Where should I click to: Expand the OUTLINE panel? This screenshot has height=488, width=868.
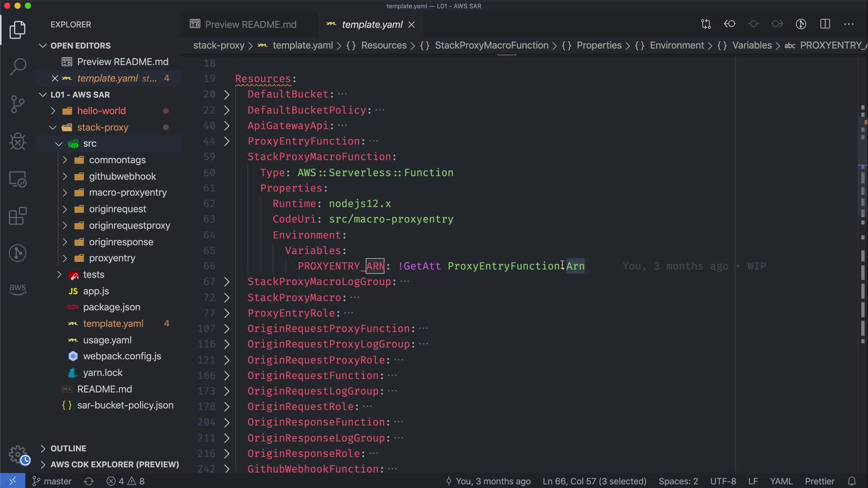[68, 448]
